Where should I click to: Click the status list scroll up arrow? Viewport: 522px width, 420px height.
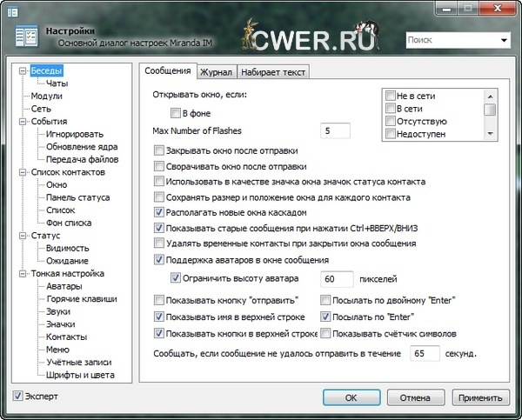tap(490, 97)
